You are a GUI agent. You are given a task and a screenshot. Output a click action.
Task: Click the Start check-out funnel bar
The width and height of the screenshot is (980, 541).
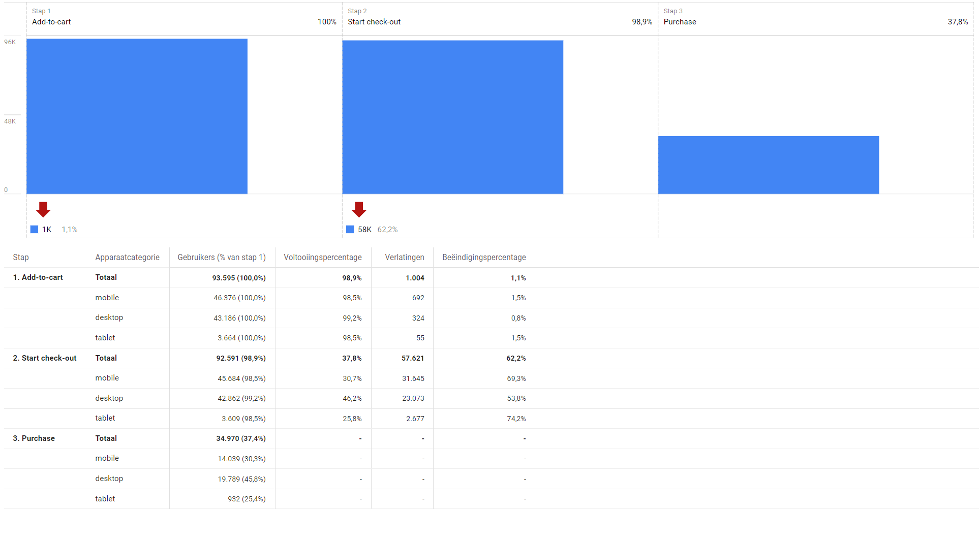(452, 117)
